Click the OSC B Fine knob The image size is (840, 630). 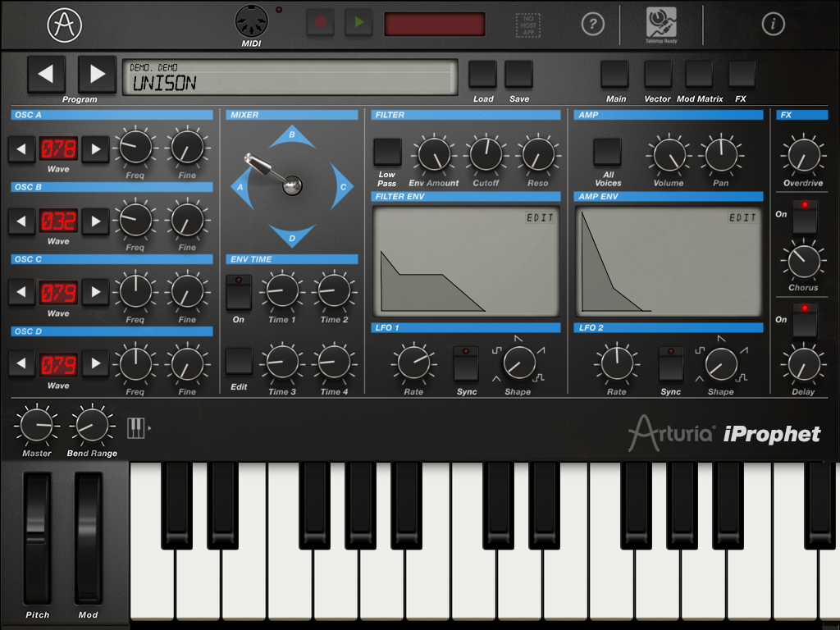(188, 219)
